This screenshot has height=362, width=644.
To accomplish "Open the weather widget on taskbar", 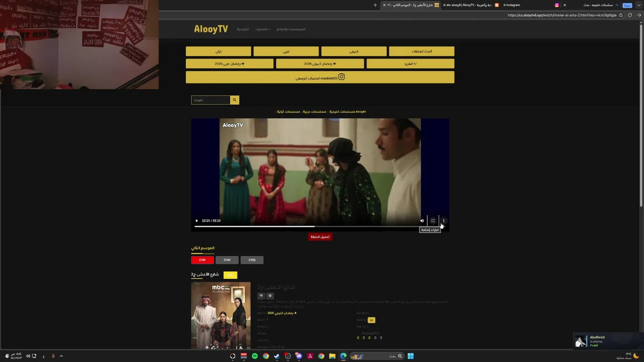I will click(x=628, y=356).
